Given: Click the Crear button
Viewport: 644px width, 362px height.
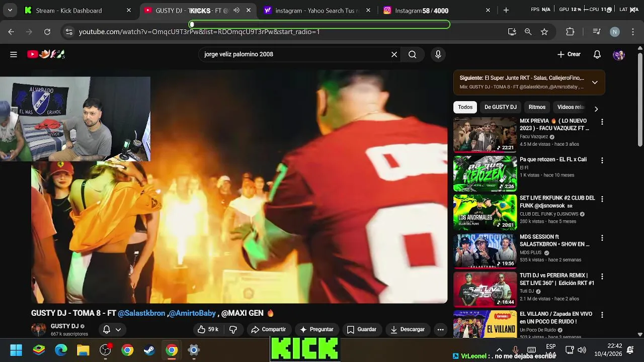Looking at the screenshot, I should click(569, 54).
